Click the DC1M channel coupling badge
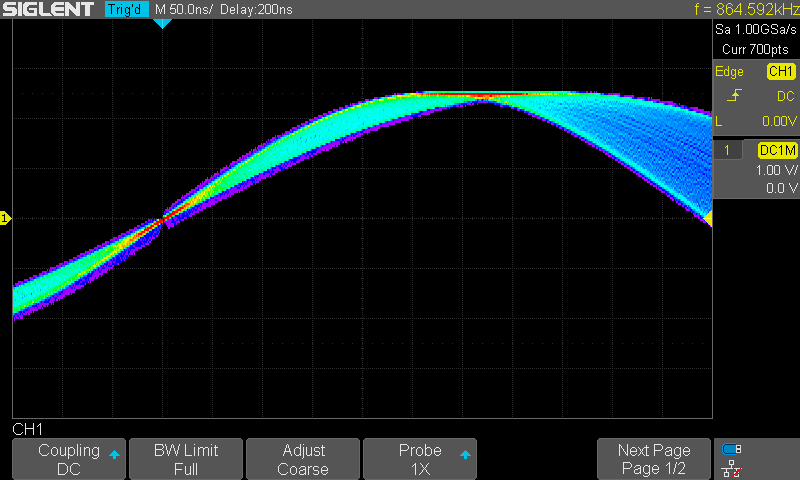 777,150
